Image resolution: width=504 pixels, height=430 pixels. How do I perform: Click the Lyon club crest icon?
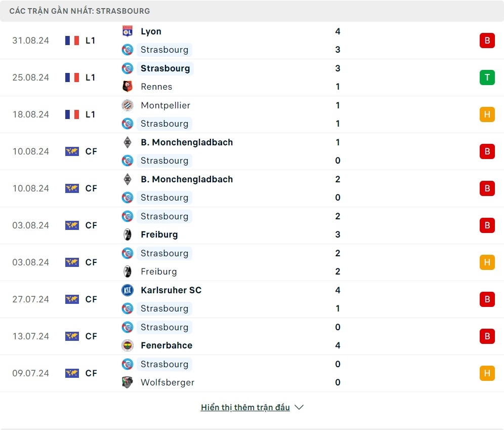point(128,31)
